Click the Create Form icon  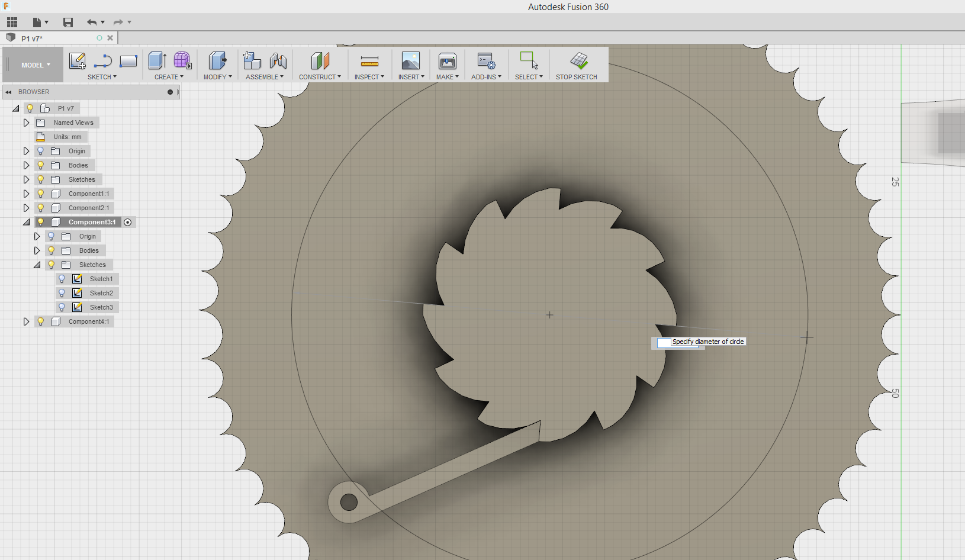[182, 60]
